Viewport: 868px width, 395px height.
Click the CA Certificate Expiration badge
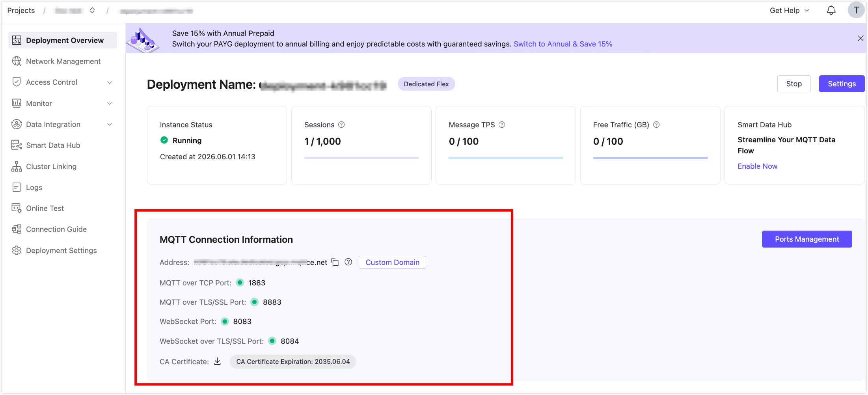(293, 361)
